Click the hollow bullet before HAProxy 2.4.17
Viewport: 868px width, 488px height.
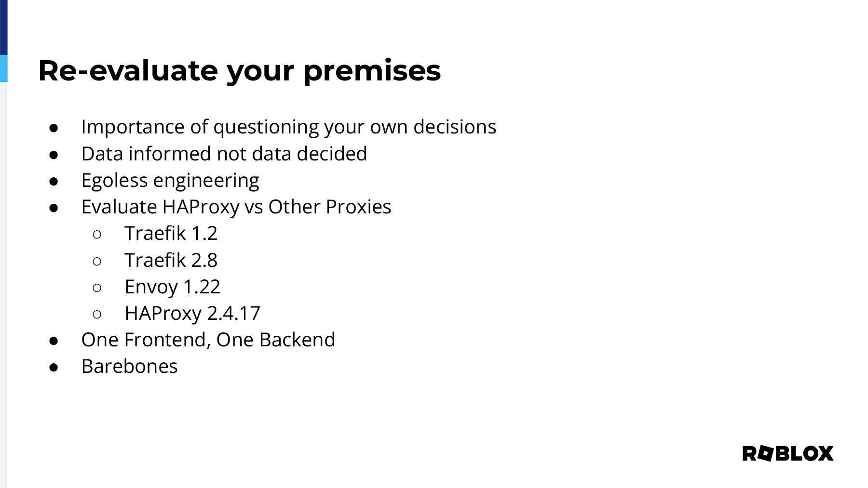tap(96, 314)
